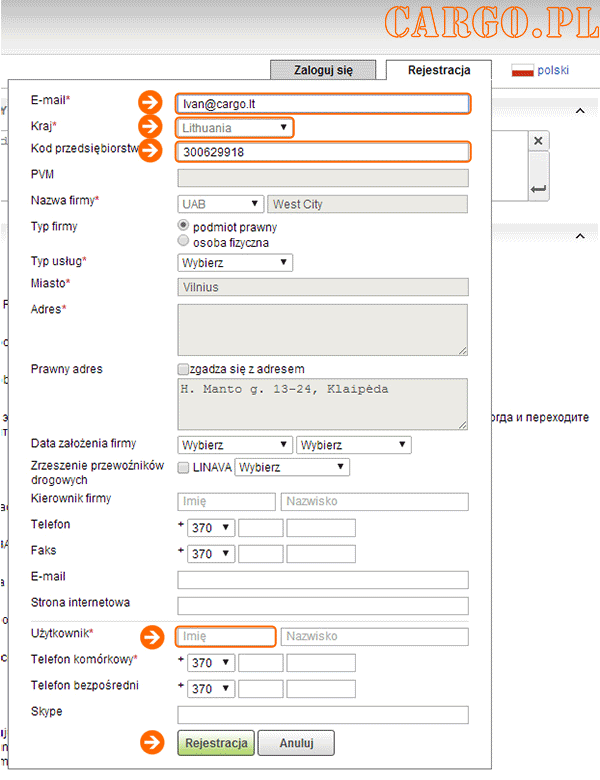This screenshot has width=600, height=780.
Task: Select the podmiot prawny radio button
Action: (184, 225)
